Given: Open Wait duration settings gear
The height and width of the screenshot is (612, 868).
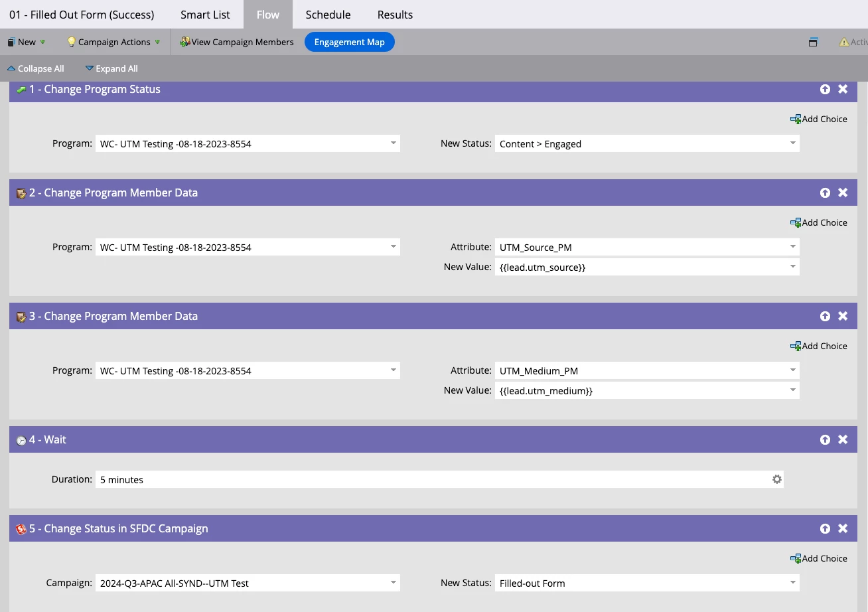Looking at the screenshot, I should 776,479.
